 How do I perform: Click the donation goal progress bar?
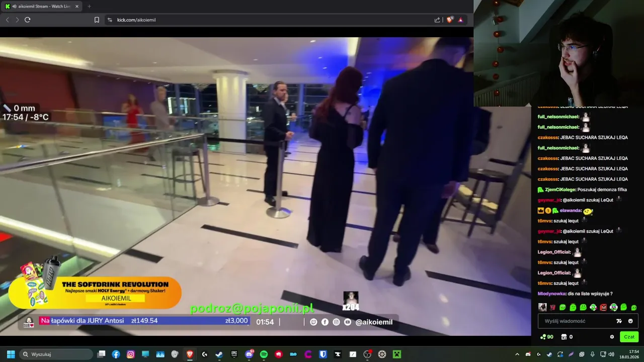click(144, 321)
